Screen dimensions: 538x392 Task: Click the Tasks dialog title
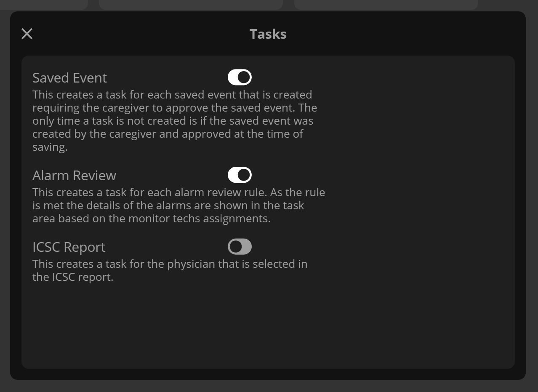point(268,34)
